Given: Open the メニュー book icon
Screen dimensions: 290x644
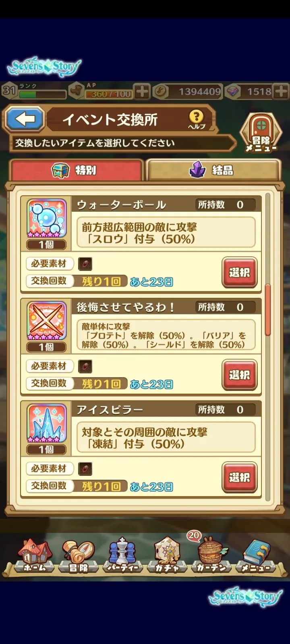Looking at the screenshot, I should coord(256,556).
